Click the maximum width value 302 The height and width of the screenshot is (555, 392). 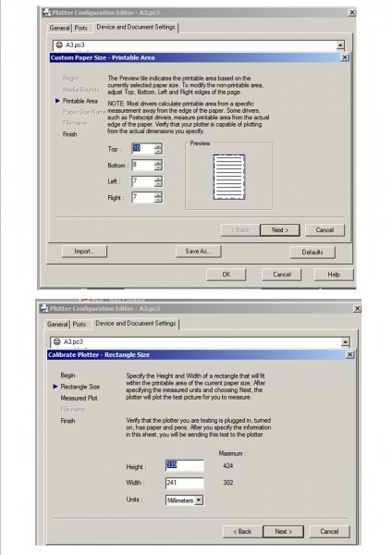click(x=227, y=483)
